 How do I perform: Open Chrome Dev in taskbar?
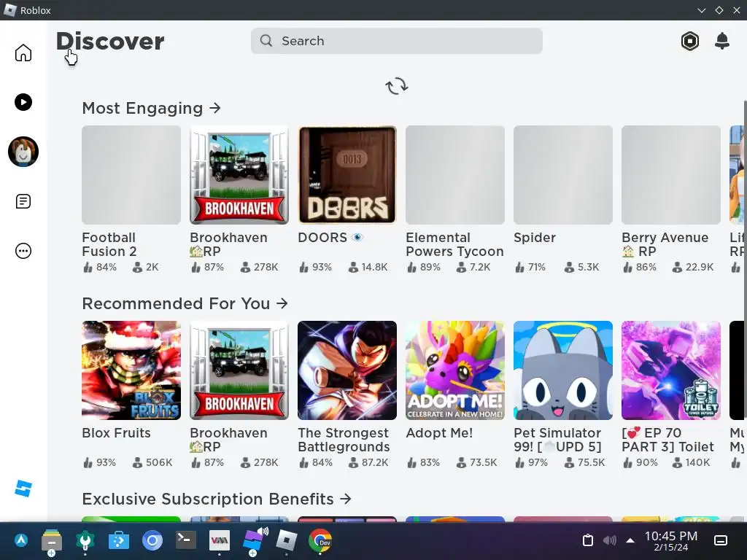[x=320, y=540]
